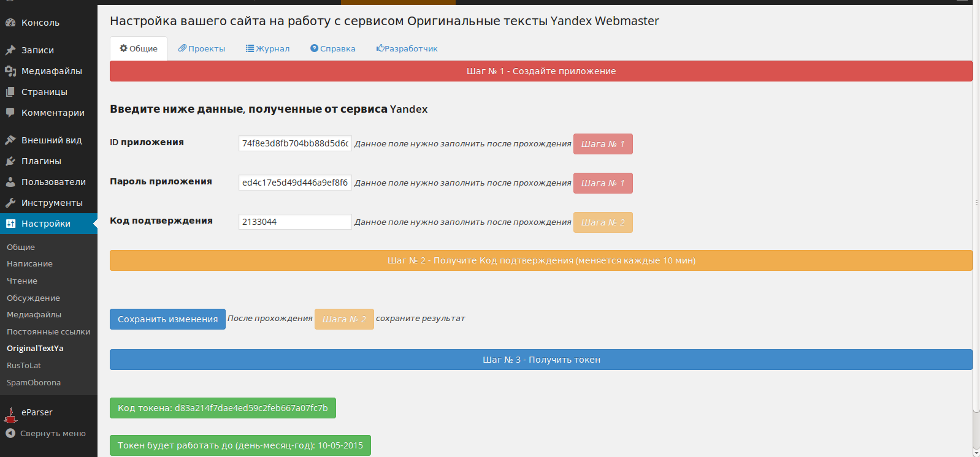Open Написание settings submenu
Viewport: 980px width, 457px height.
pyautogui.click(x=29, y=263)
